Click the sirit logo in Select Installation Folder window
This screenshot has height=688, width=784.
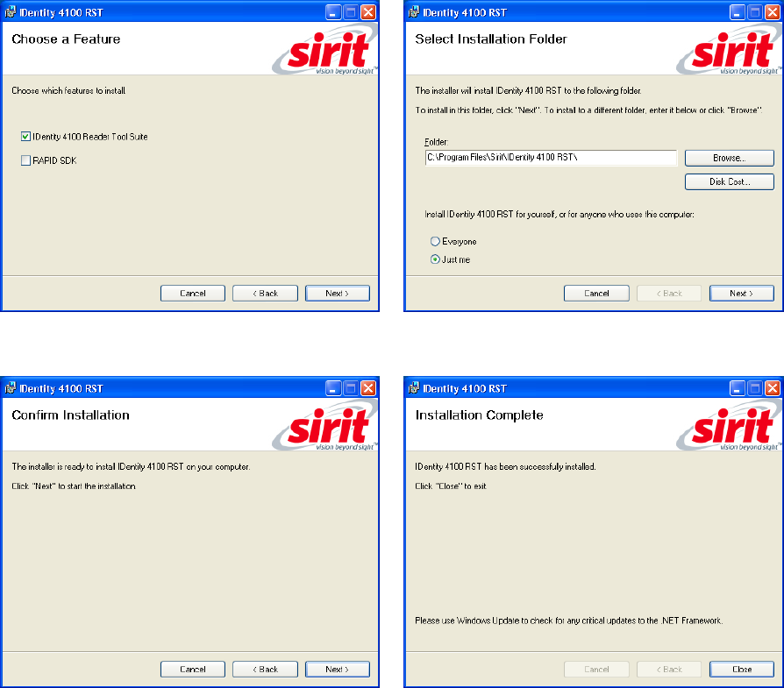coord(729,51)
